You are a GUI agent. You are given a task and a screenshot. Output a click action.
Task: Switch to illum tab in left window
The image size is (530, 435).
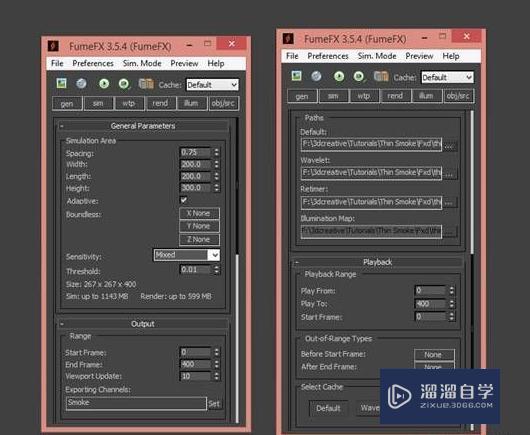point(191,103)
